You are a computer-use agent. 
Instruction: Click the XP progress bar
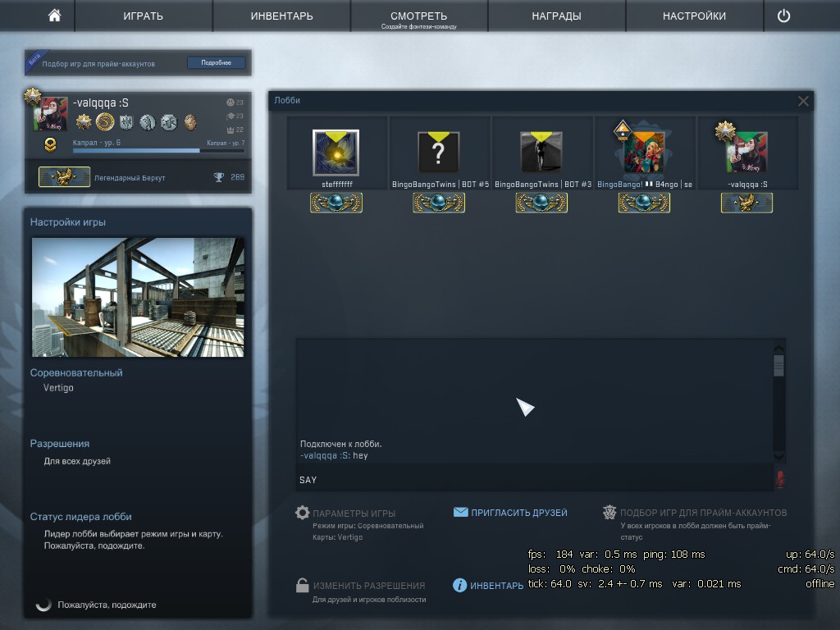(x=158, y=151)
